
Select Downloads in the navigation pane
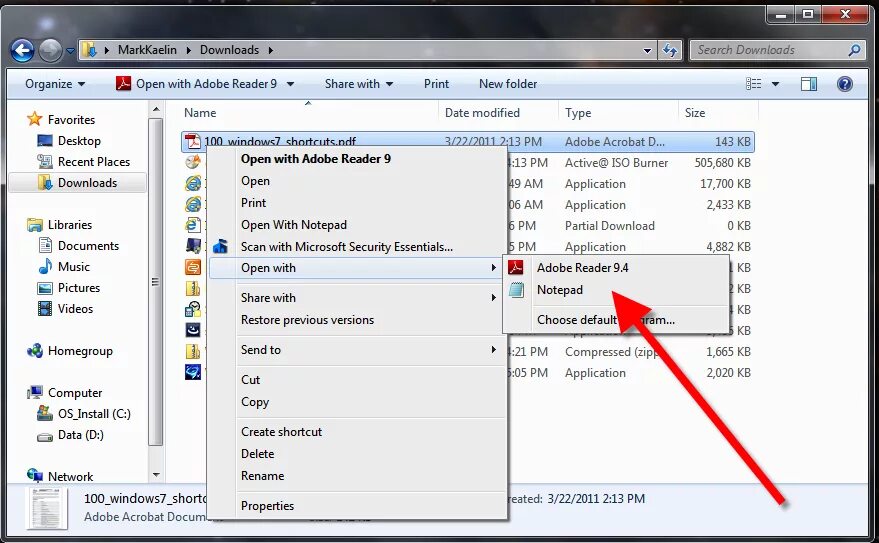click(x=87, y=183)
